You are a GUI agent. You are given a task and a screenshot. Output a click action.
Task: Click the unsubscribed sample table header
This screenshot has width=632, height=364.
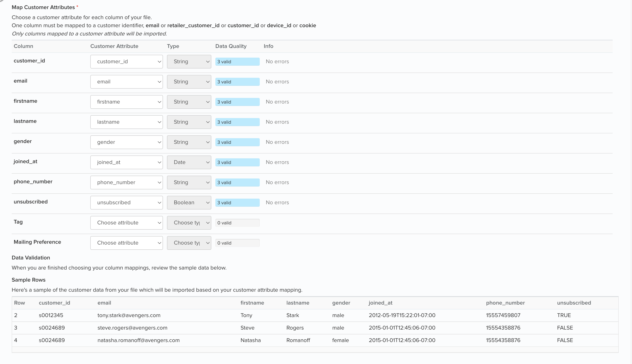point(574,303)
